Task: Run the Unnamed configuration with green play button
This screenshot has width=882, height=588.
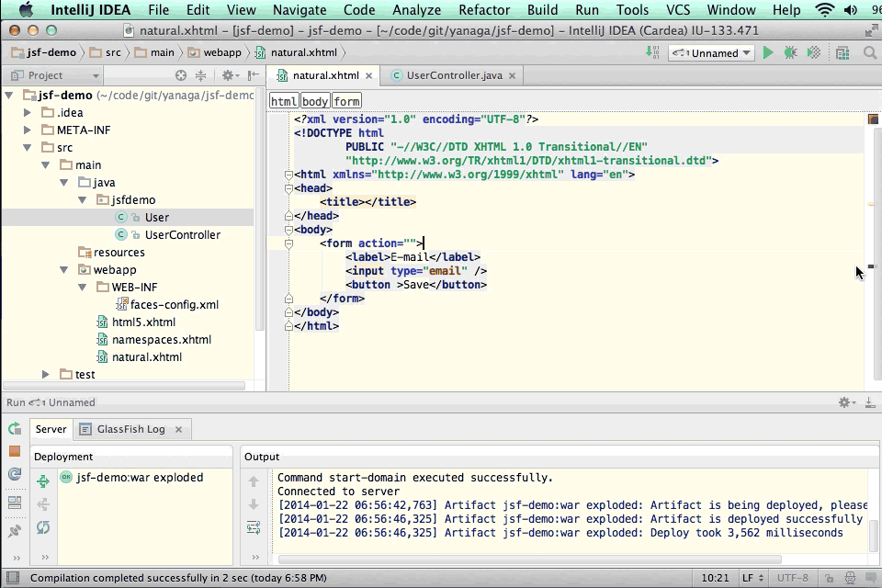Action: pyautogui.click(x=768, y=53)
